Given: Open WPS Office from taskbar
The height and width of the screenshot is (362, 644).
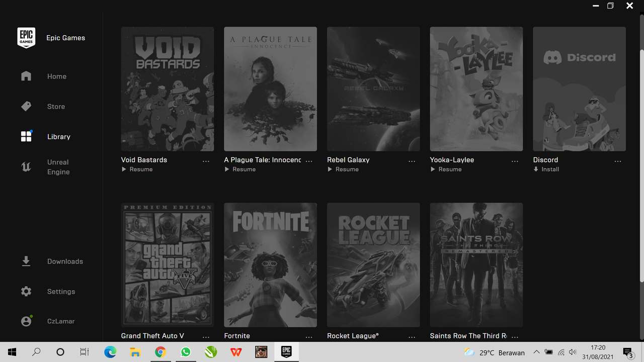Looking at the screenshot, I should (x=236, y=352).
